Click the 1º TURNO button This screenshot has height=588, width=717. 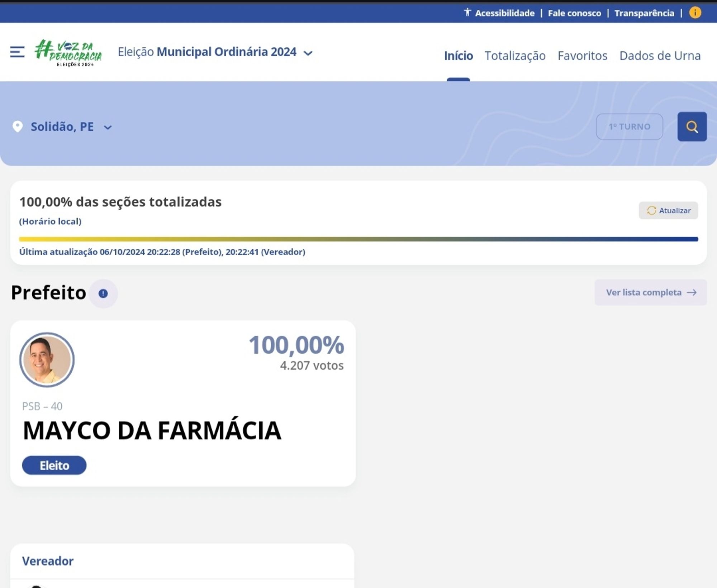pos(630,126)
